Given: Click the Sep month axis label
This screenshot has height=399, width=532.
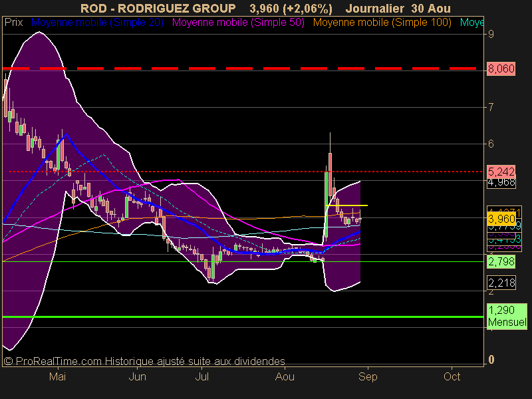Looking at the screenshot, I should pos(368,376).
